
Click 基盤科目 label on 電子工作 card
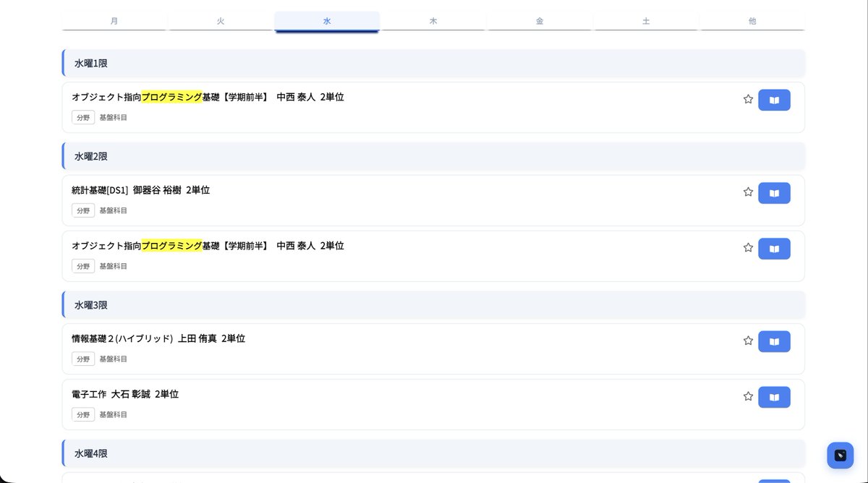[114, 415]
